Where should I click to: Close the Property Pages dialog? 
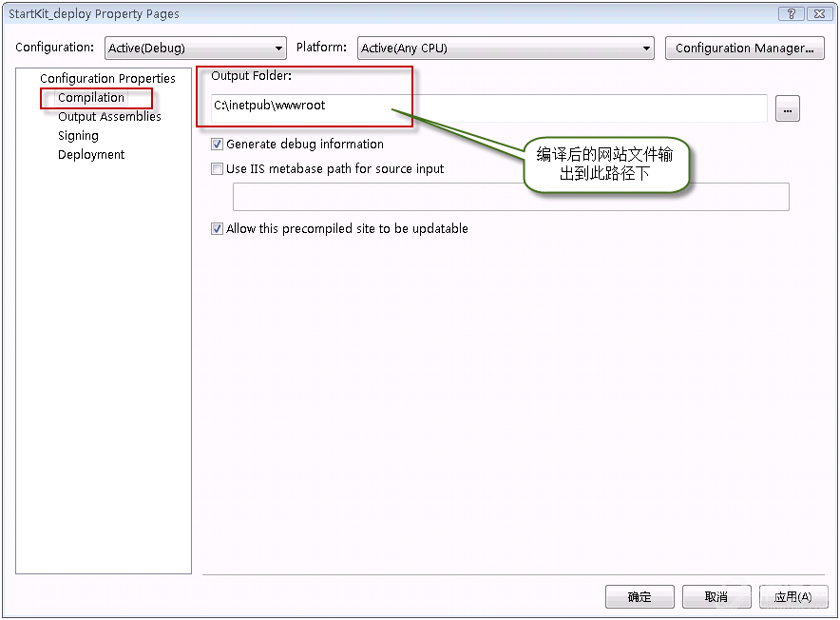pos(819,13)
